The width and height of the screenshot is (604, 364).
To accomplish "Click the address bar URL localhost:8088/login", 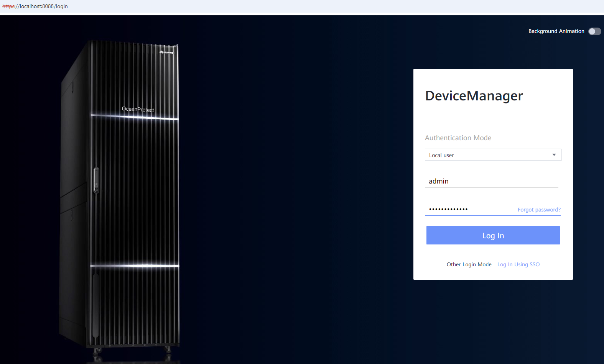I will tap(35, 6).
